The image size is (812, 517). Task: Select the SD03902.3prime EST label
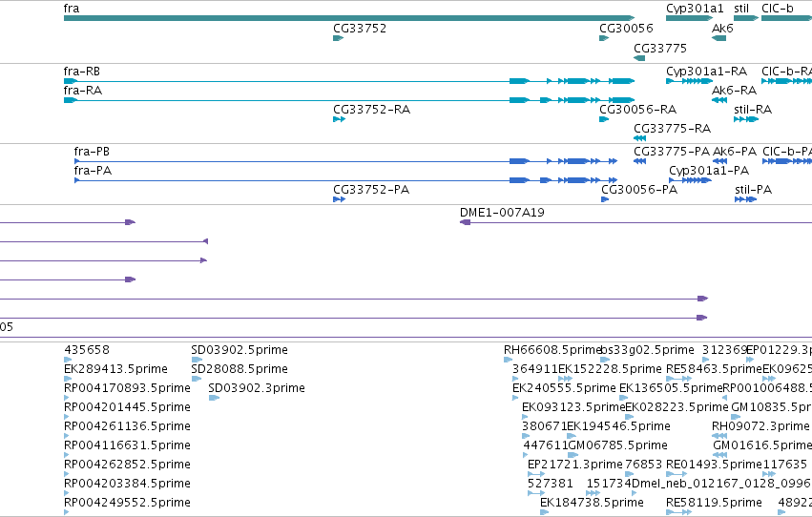coord(257,388)
